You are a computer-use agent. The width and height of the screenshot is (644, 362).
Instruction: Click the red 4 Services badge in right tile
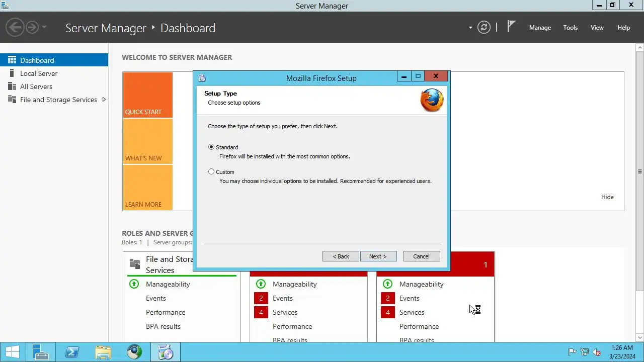coord(387,312)
